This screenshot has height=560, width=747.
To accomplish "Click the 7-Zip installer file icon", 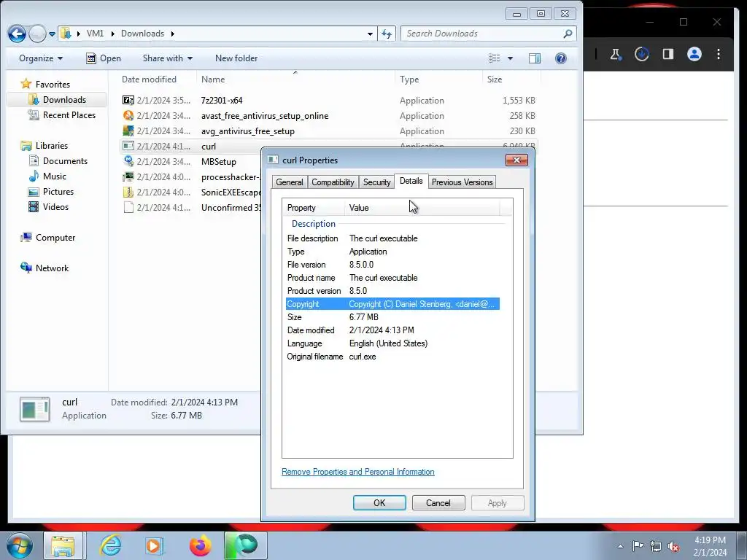I will [128, 101].
